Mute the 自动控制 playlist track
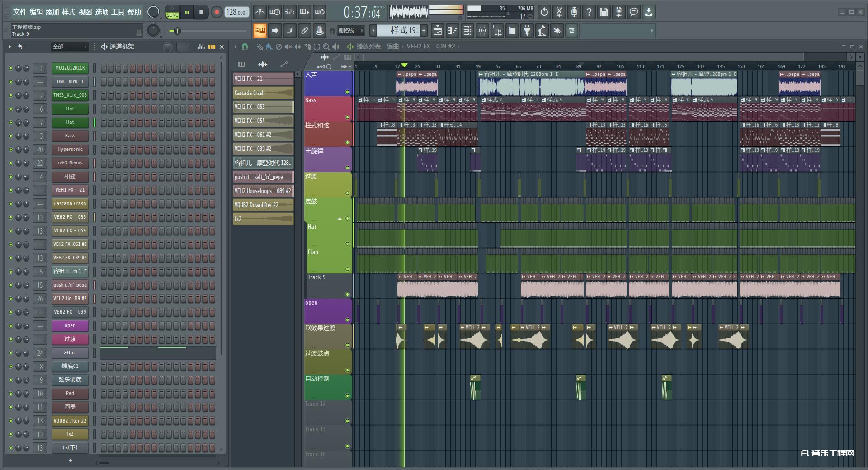 click(347, 395)
